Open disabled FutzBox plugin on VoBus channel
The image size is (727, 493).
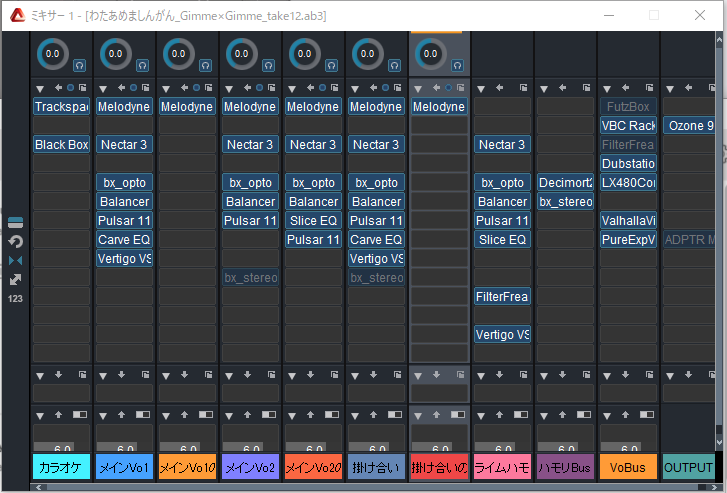click(x=628, y=107)
